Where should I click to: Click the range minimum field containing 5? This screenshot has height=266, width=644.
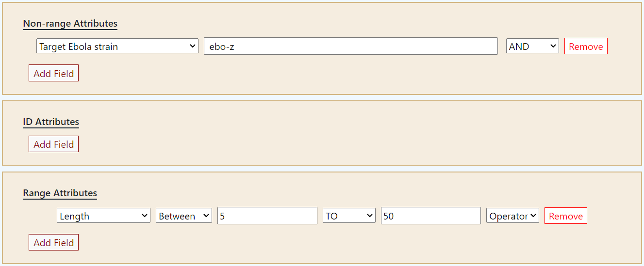pos(267,216)
